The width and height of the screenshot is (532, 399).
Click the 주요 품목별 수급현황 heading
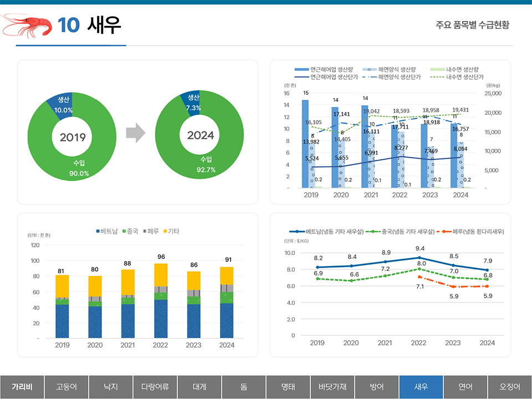click(x=472, y=25)
